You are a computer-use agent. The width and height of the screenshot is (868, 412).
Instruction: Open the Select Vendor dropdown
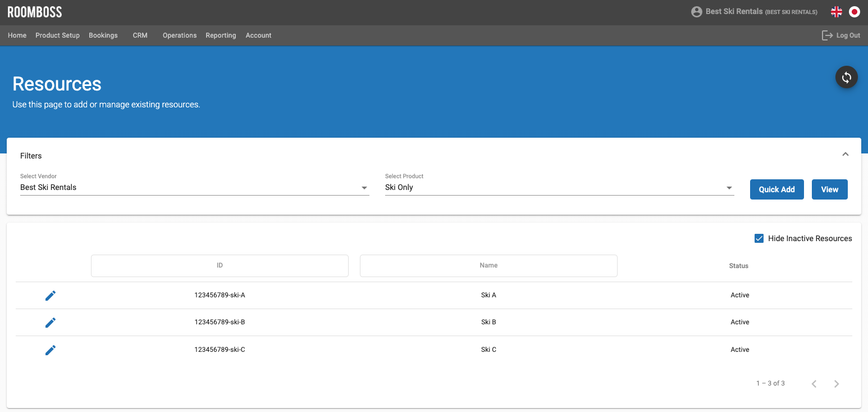click(194, 188)
